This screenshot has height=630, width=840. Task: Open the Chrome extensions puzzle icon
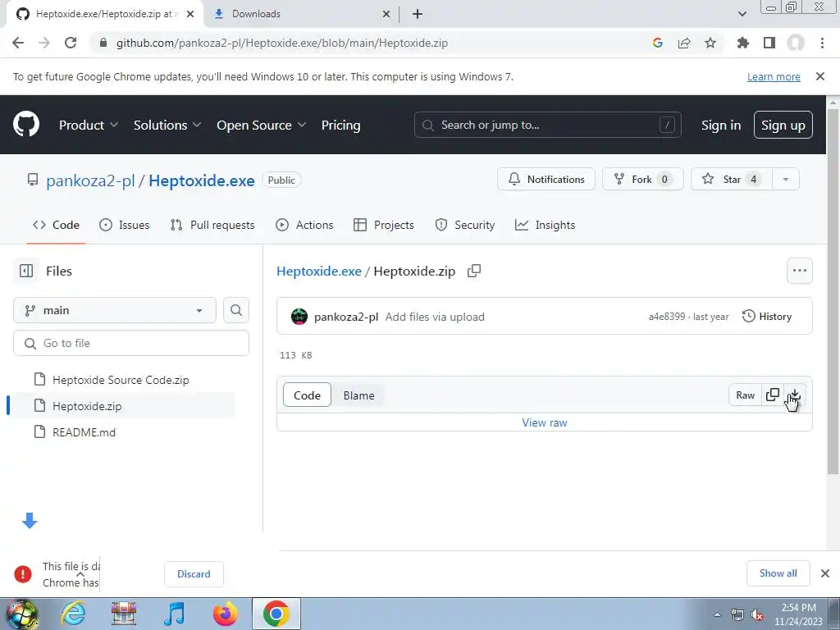click(742, 43)
